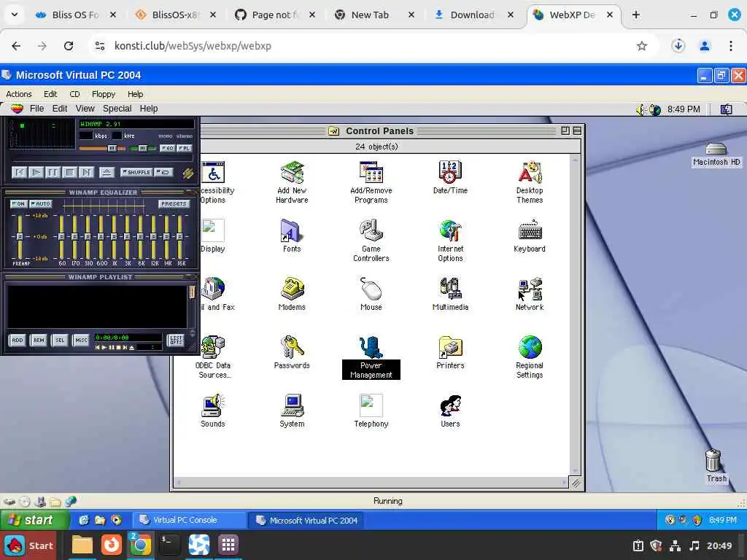
Task: Click the Winamp Next track button
Action: pyautogui.click(x=86, y=172)
